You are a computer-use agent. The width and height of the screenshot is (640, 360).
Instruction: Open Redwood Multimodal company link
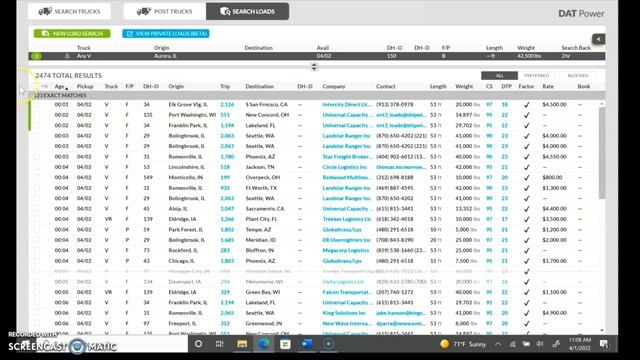click(x=347, y=178)
